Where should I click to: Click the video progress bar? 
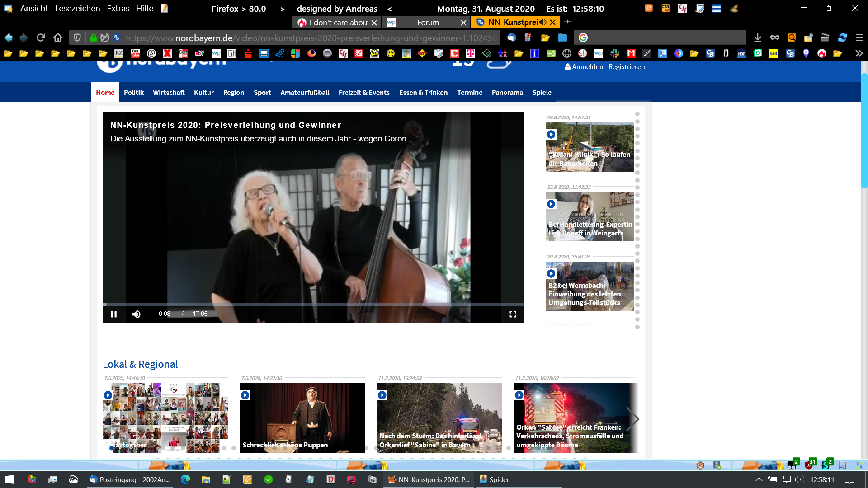[x=313, y=305]
